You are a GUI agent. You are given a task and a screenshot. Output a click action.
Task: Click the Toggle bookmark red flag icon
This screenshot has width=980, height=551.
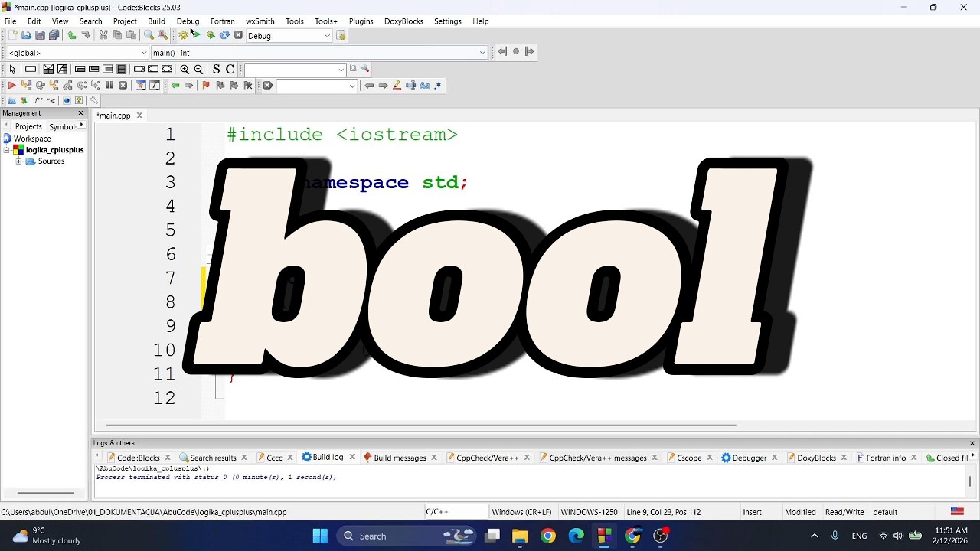coord(205,86)
